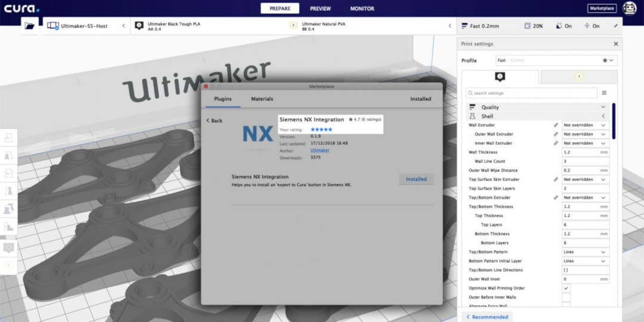Expand the material configuration selector chevron

coord(450,26)
